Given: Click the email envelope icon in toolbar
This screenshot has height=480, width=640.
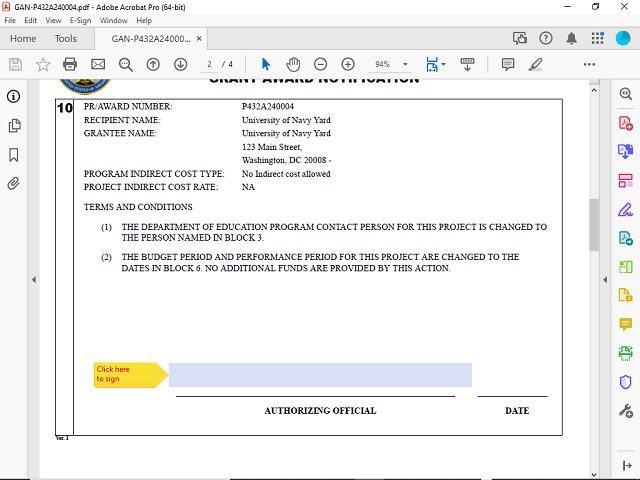Looking at the screenshot, I should click(98, 64).
